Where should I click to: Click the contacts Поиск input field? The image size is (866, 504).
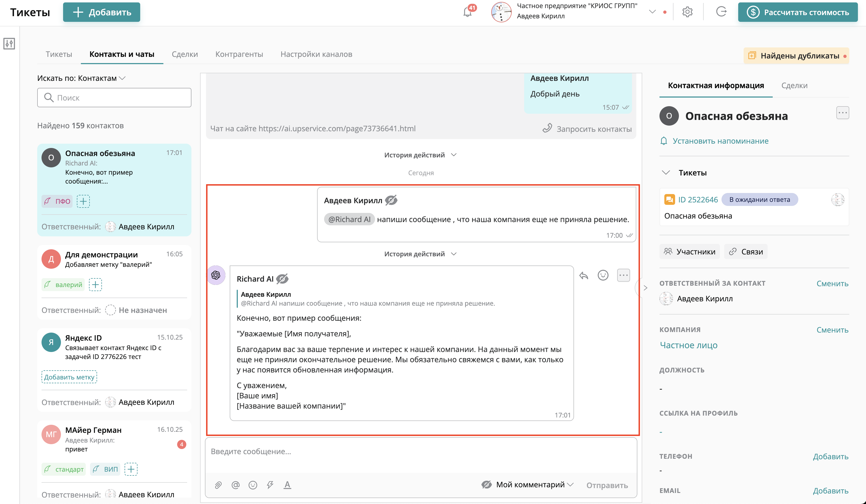click(114, 98)
